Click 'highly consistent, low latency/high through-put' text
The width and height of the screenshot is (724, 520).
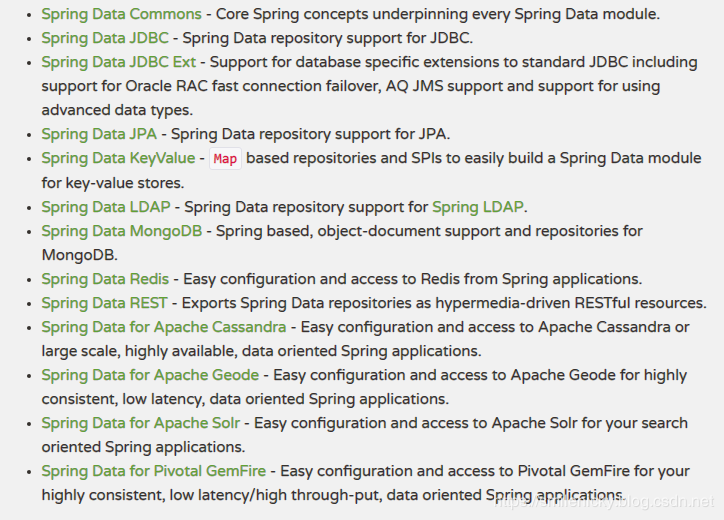click(x=211, y=496)
